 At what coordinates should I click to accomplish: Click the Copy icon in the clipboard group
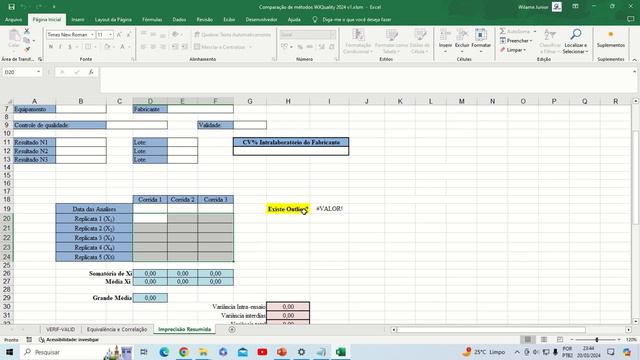[x=27, y=40]
